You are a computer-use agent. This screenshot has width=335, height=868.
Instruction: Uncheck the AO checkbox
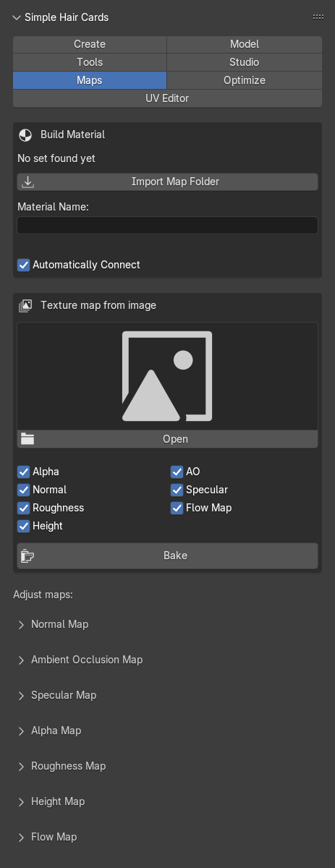tap(177, 472)
